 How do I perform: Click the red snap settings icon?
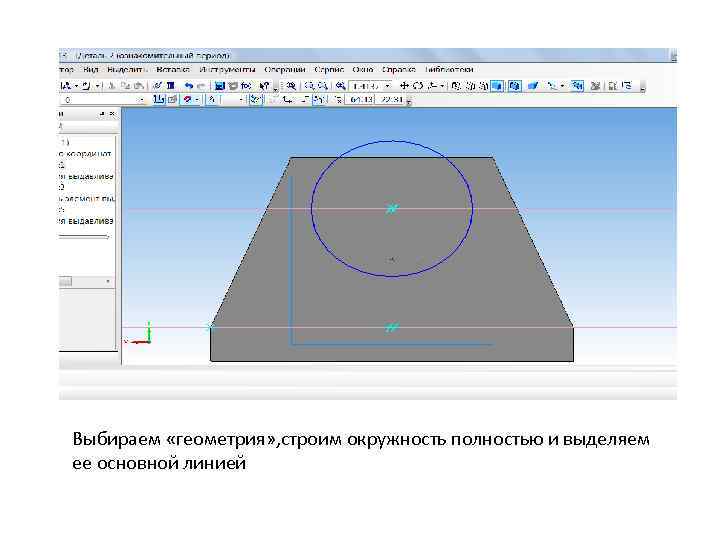187,100
